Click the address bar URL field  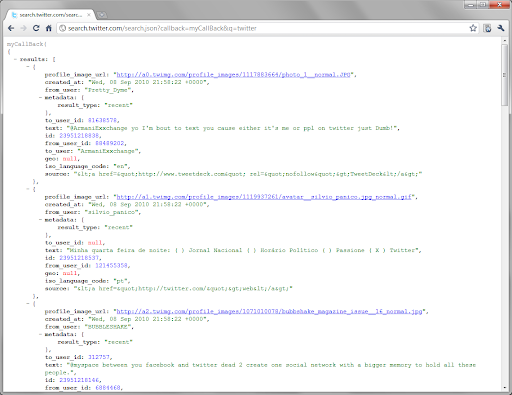click(267, 28)
